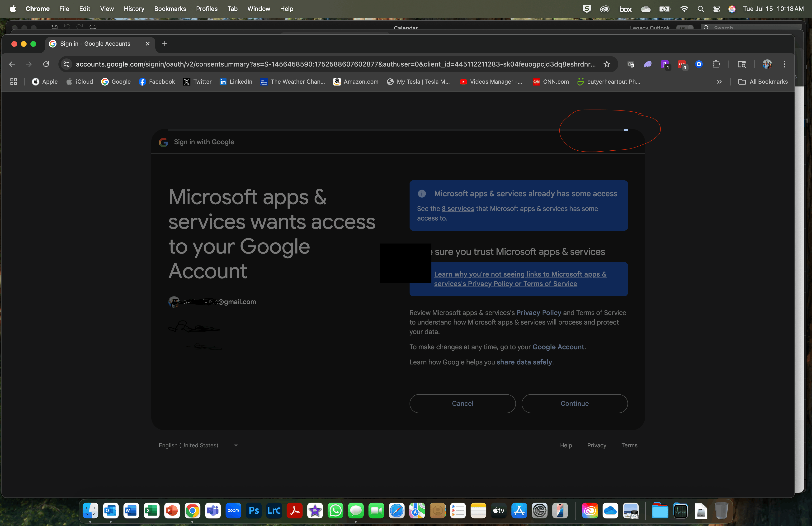Open macOS Control Center toggles
This screenshot has width=812, height=526.
coord(716,9)
